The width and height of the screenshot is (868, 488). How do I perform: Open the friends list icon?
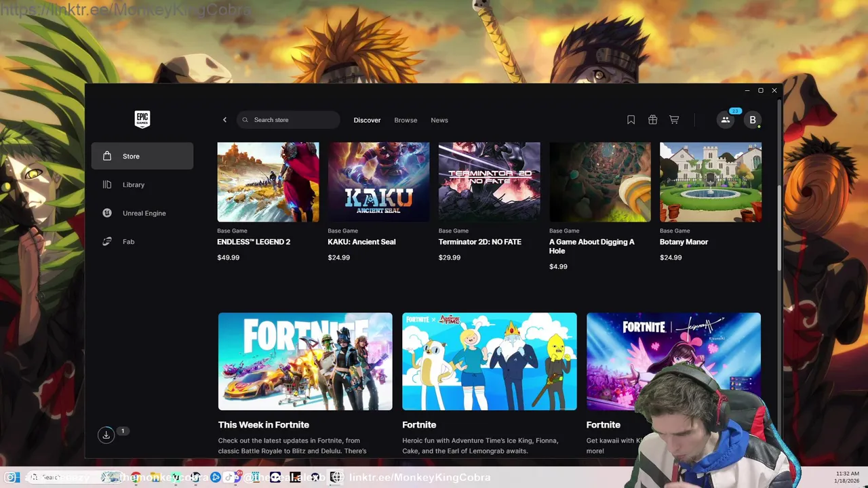pyautogui.click(x=725, y=120)
